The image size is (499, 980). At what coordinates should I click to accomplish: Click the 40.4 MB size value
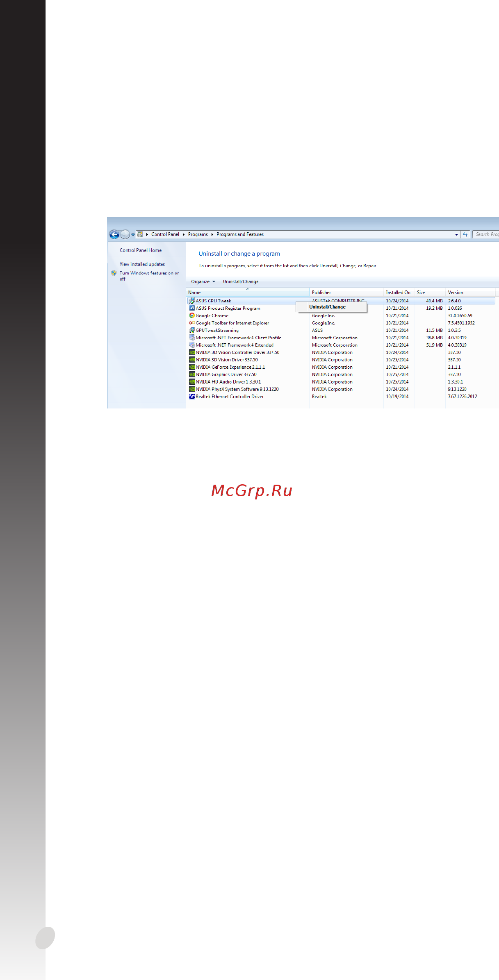click(434, 301)
